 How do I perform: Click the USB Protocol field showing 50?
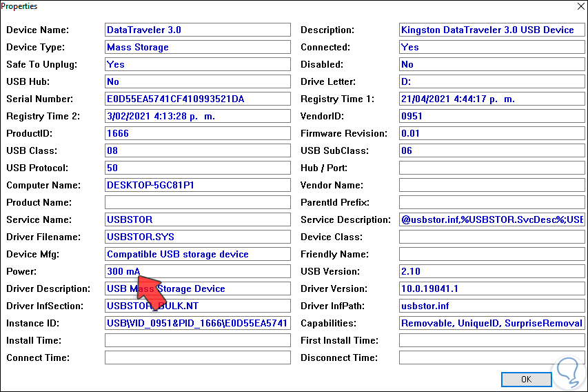(198, 168)
